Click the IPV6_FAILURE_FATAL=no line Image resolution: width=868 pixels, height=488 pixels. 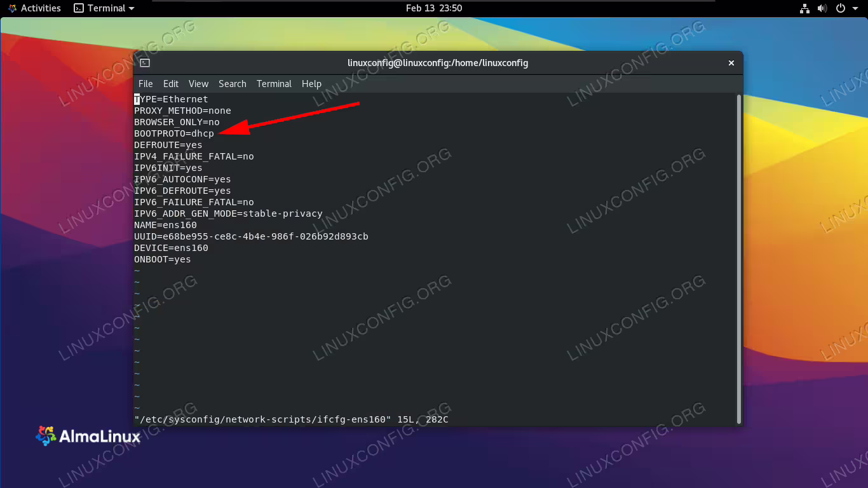tap(194, 202)
